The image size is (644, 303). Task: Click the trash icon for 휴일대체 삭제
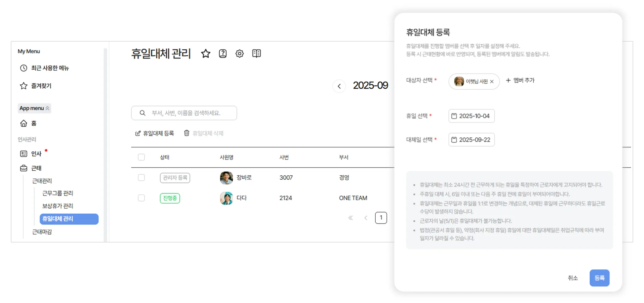186,133
